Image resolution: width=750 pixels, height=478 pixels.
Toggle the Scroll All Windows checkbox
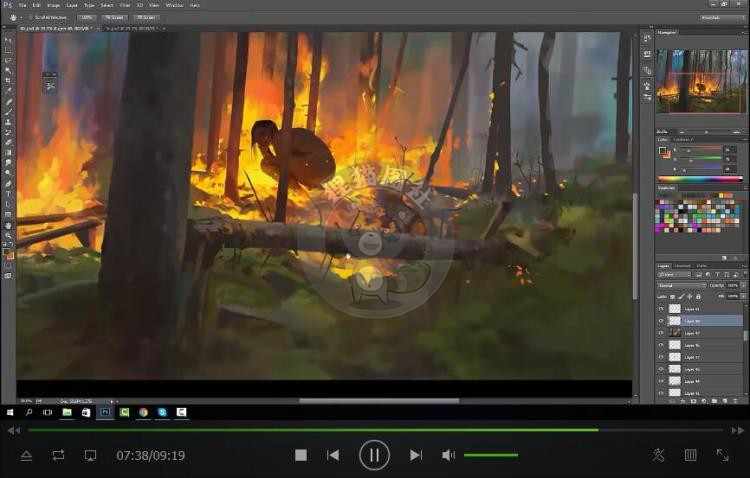31,17
